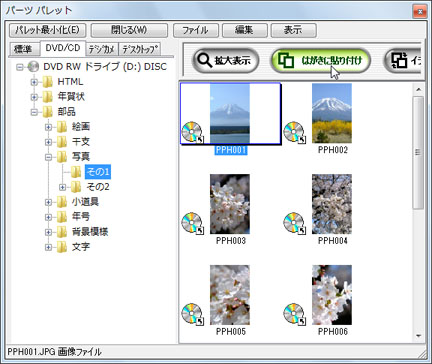The height and width of the screenshot is (364, 432).
Task: Expand the HTML folder node
Action: pyautogui.click(x=34, y=82)
